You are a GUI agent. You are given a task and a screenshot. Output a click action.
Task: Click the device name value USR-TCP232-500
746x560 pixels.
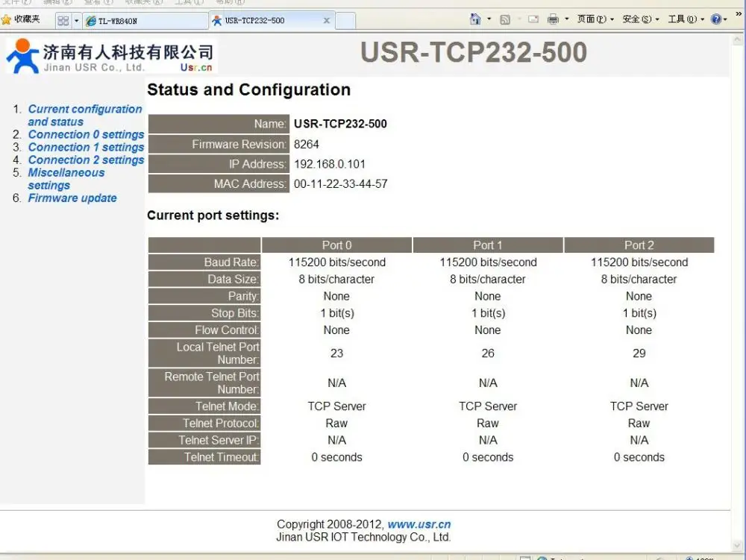tap(340, 124)
